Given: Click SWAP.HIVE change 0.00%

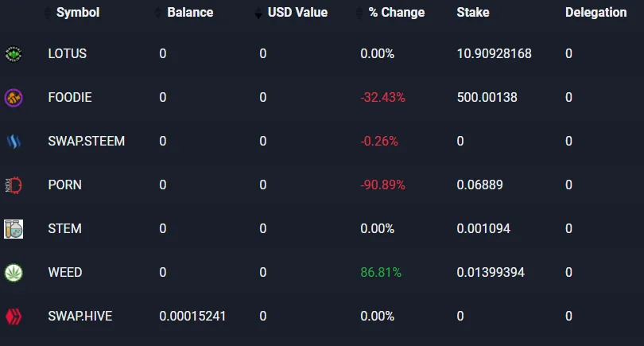Looking at the screenshot, I should 378,317.
